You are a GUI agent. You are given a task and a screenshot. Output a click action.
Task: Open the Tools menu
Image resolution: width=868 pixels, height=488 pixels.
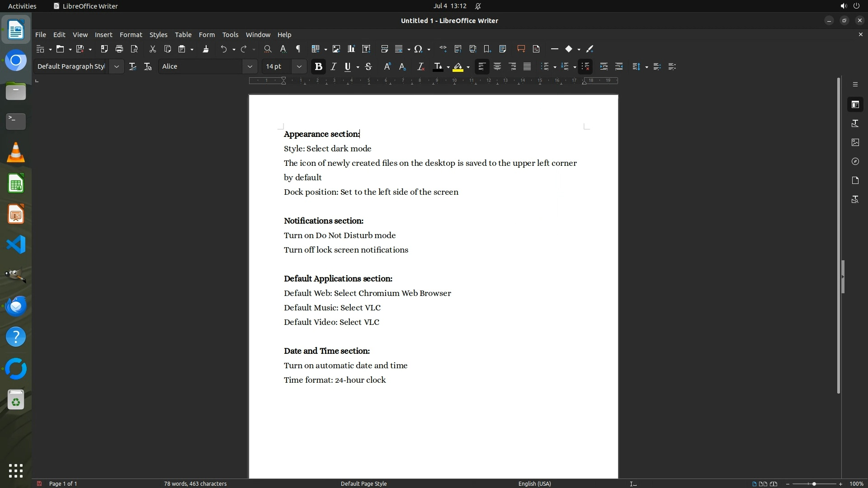[230, 35]
